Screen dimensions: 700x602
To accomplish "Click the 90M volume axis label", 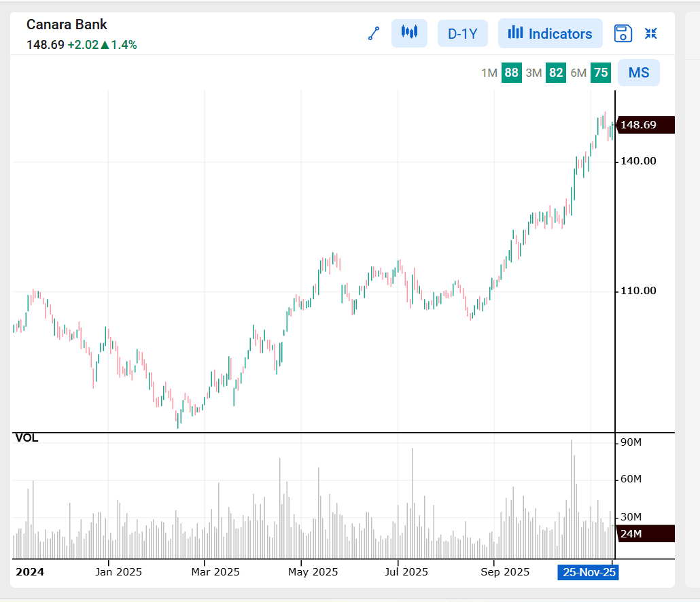I will 631,442.
